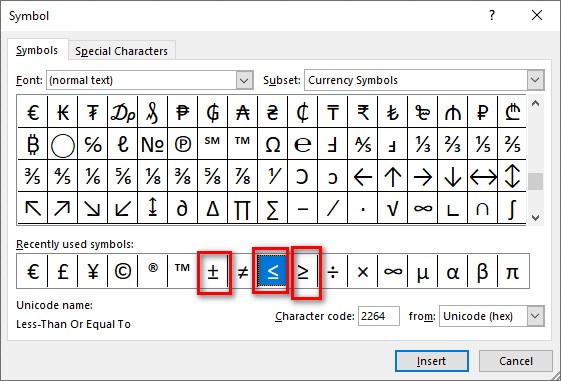The width and height of the screenshot is (561, 381).
Task: Choose pound sign £ from recently used symbols
Action: coord(63,271)
